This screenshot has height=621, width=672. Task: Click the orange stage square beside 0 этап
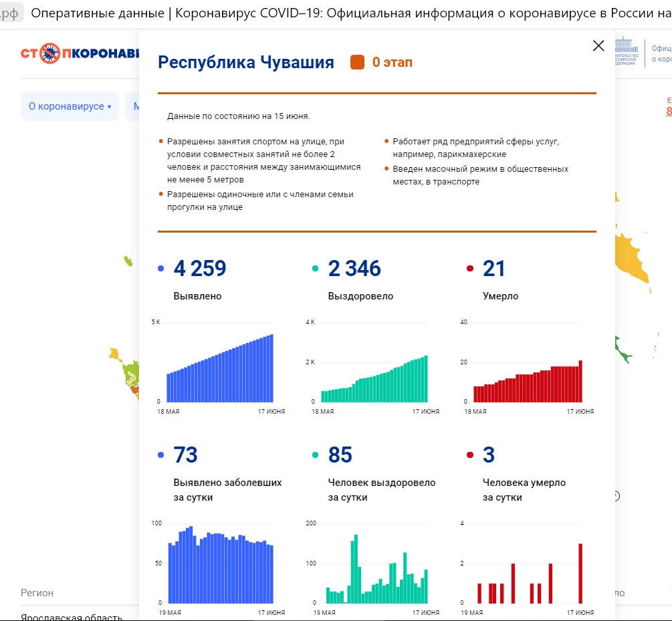click(357, 63)
